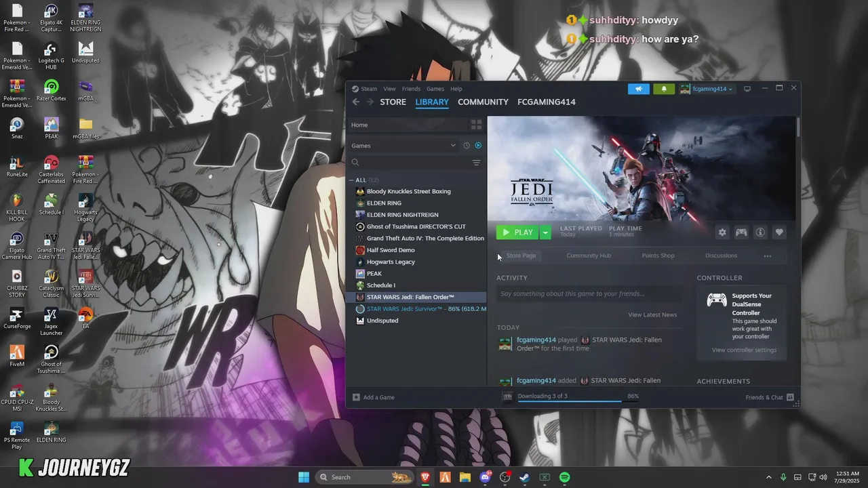Click FiveM desktop icon

(x=17, y=357)
